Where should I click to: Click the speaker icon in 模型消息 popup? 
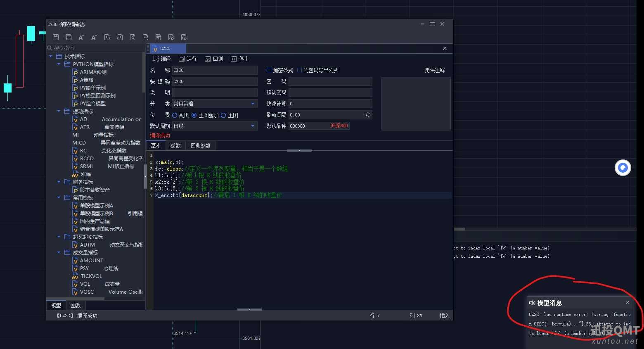click(x=532, y=303)
